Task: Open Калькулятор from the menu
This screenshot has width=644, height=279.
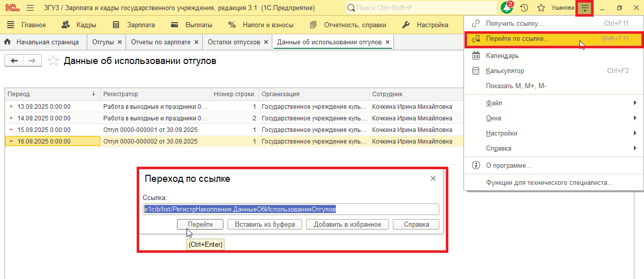Action: [x=554, y=71]
